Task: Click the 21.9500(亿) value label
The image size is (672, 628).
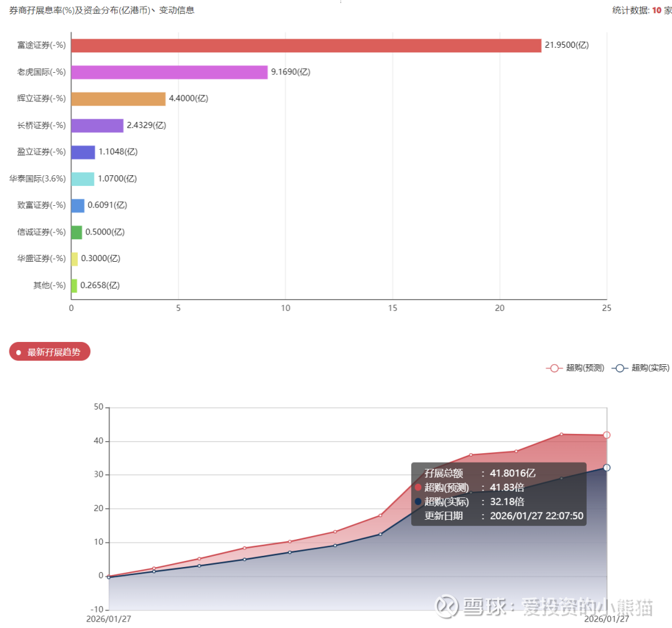Action: pos(567,45)
